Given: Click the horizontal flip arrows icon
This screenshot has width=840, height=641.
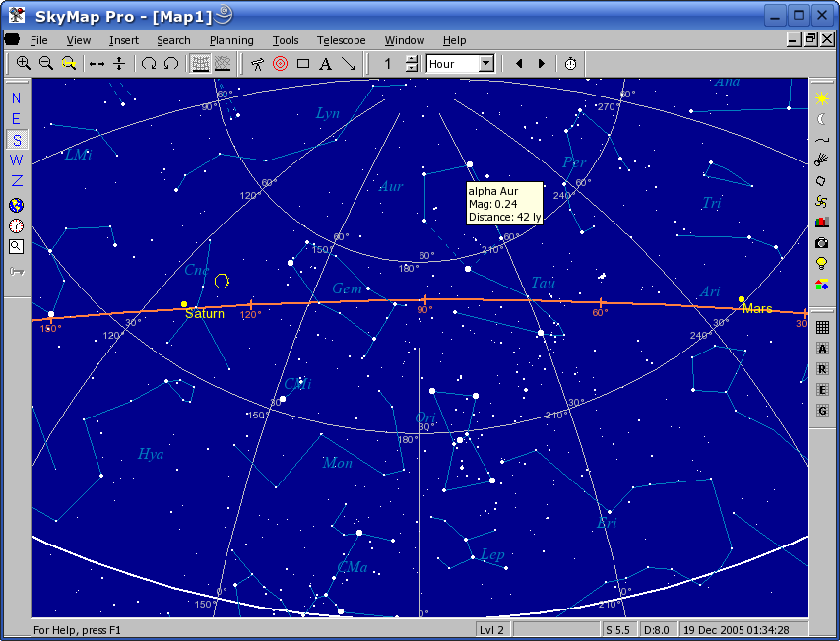Looking at the screenshot, I should [97, 64].
